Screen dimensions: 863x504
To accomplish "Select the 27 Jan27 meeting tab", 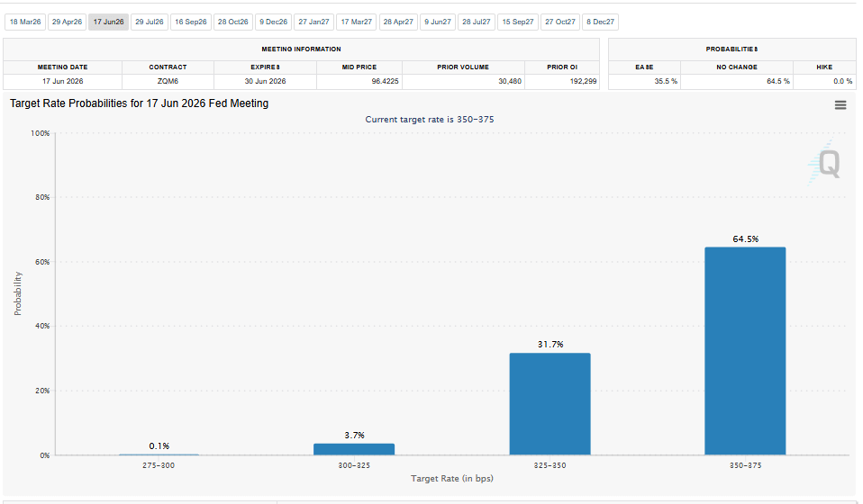I will [313, 22].
